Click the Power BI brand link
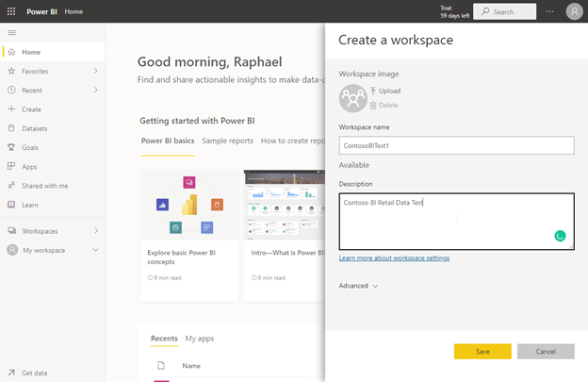This screenshot has height=382, width=588. (x=41, y=11)
